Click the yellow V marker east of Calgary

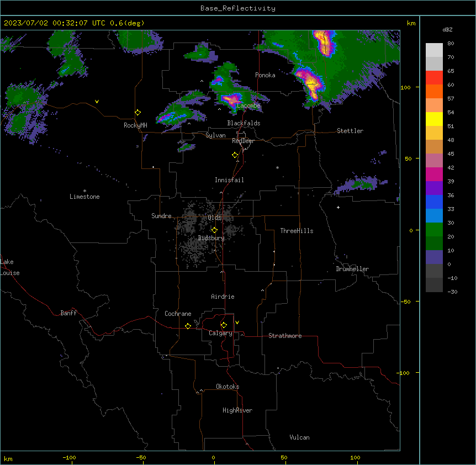(237, 323)
